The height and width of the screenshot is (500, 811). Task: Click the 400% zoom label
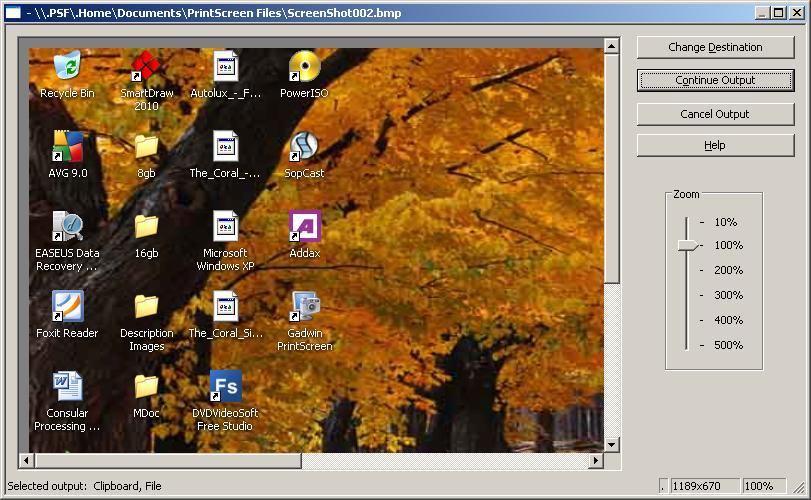pyautogui.click(x=728, y=320)
